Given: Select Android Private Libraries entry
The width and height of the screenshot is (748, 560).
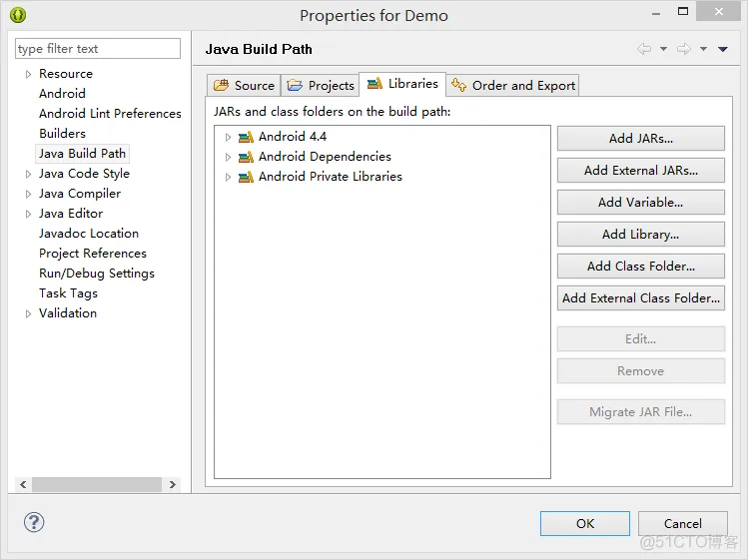Looking at the screenshot, I should pyautogui.click(x=331, y=177).
